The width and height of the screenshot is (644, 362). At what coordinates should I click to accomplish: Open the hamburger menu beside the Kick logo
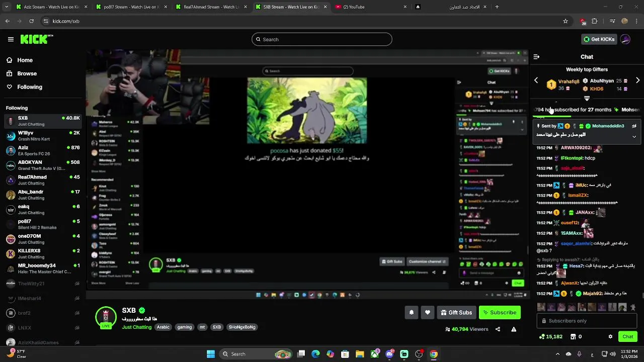(11, 39)
